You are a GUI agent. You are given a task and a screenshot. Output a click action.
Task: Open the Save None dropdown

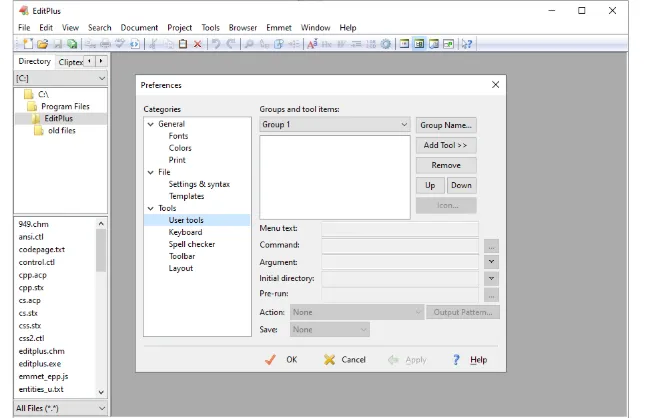[x=330, y=330]
